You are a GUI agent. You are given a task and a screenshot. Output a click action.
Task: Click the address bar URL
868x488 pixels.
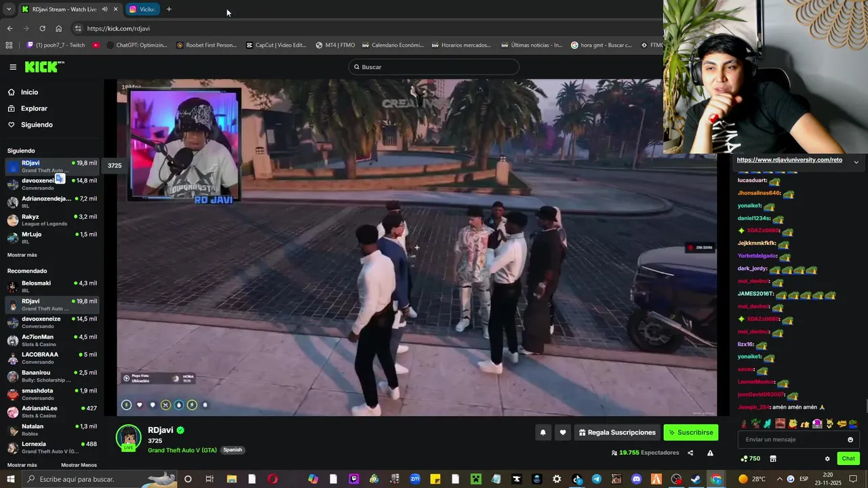[119, 28]
